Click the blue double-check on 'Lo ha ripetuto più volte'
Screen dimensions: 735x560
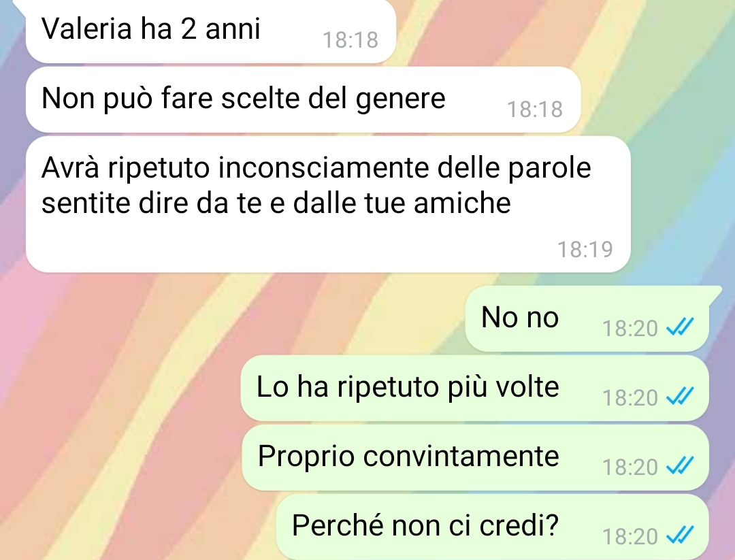click(680, 397)
